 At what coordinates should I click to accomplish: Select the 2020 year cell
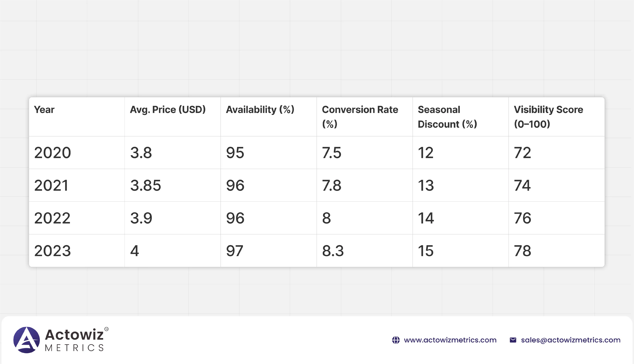pos(53,152)
